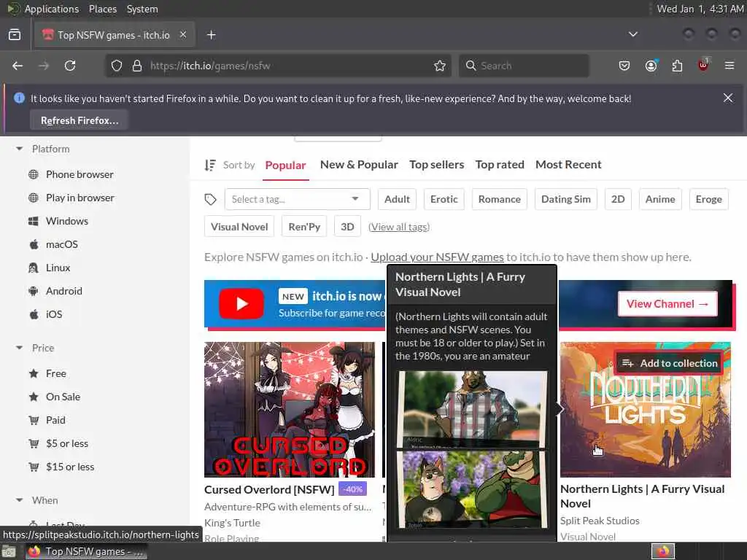
Task: Add Northern Lights to collection
Action: point(670,363)
